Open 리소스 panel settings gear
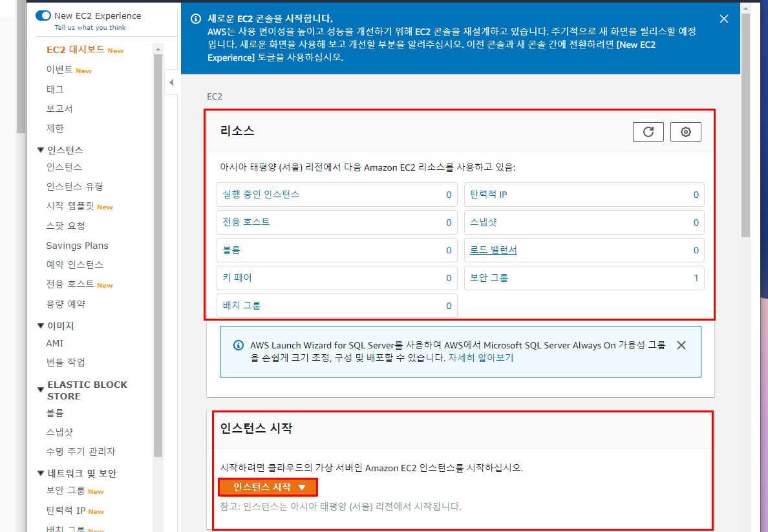Screen dimensions: 768x532 pyautogui.click(x=686, y=132)
